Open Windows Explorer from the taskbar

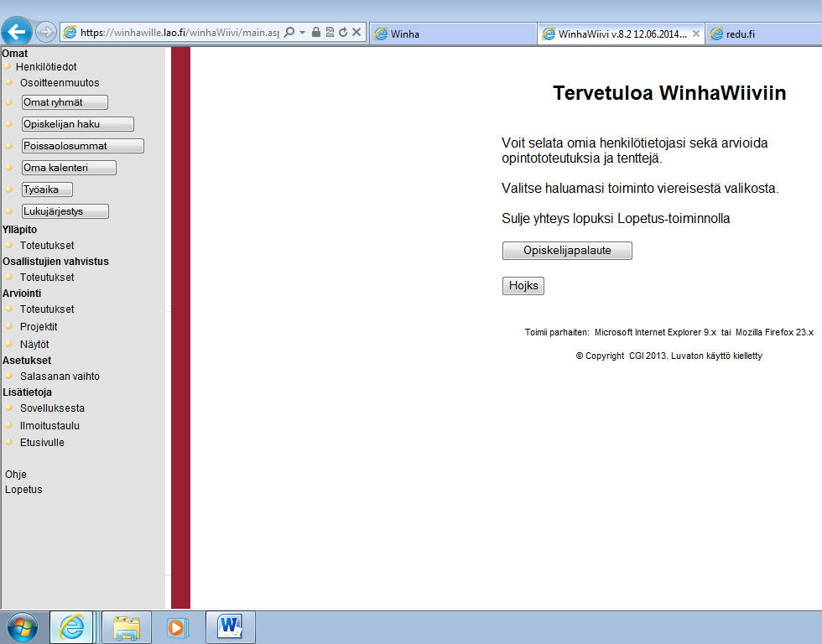127,627
